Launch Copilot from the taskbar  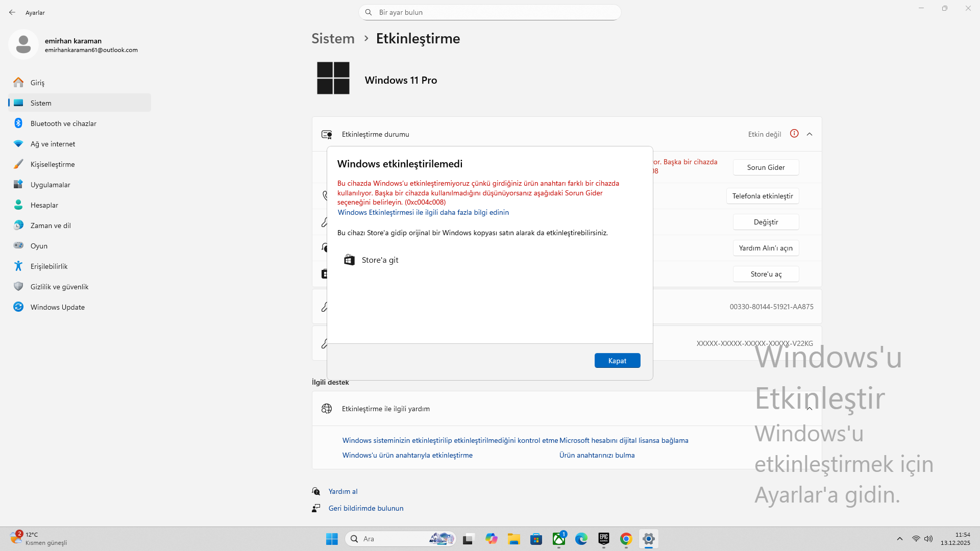click(x=492, y=539)
